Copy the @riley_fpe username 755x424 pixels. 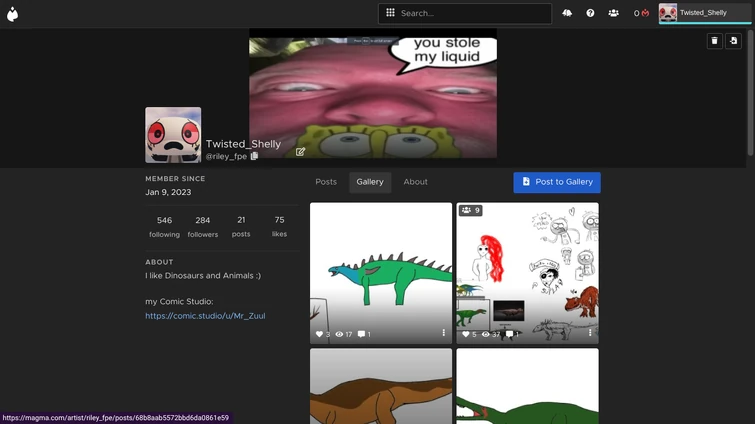click(254, 156)
